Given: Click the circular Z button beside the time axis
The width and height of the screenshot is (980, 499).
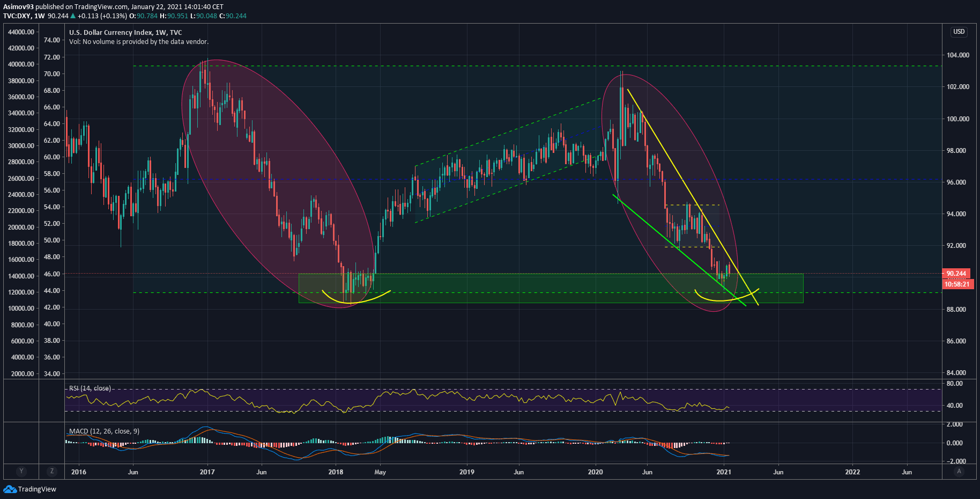Looking at the screenshot, I should [52, 471].
